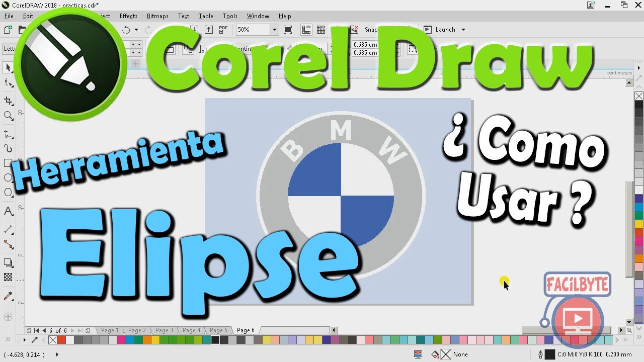Screen dimensions: 644x362
Task: Open the Table menu
Action: coord(206,16)
